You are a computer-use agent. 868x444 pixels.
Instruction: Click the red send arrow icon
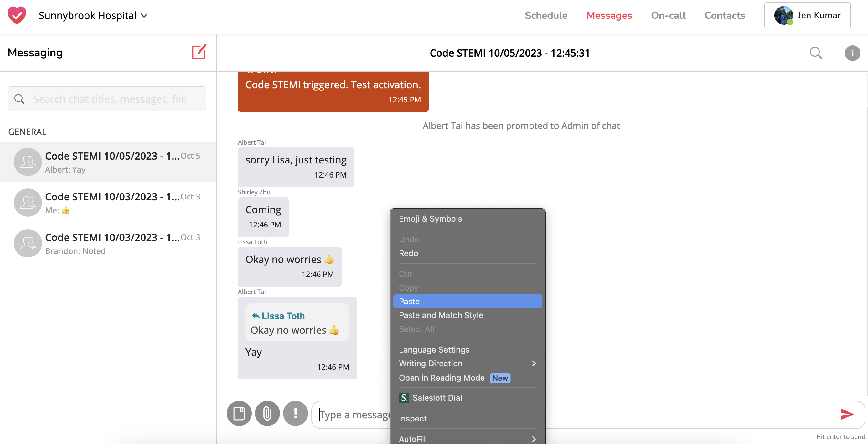pyautogui.click(x=847, y=414)
